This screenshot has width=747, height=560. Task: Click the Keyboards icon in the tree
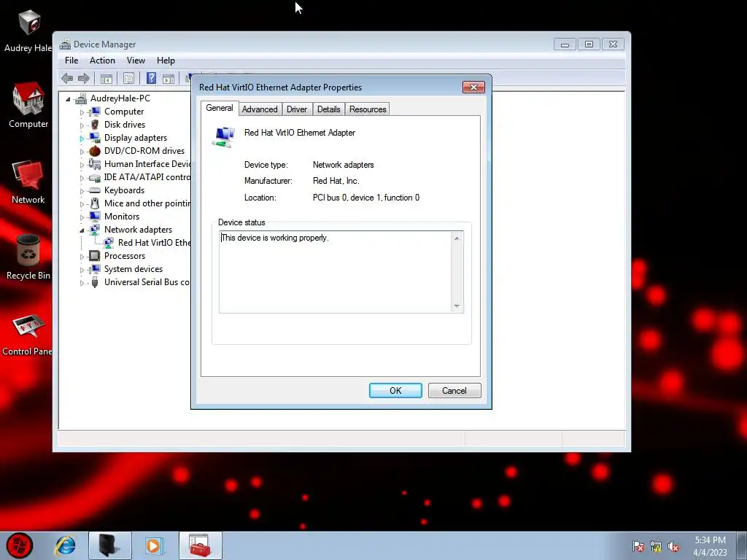(95, 190)
